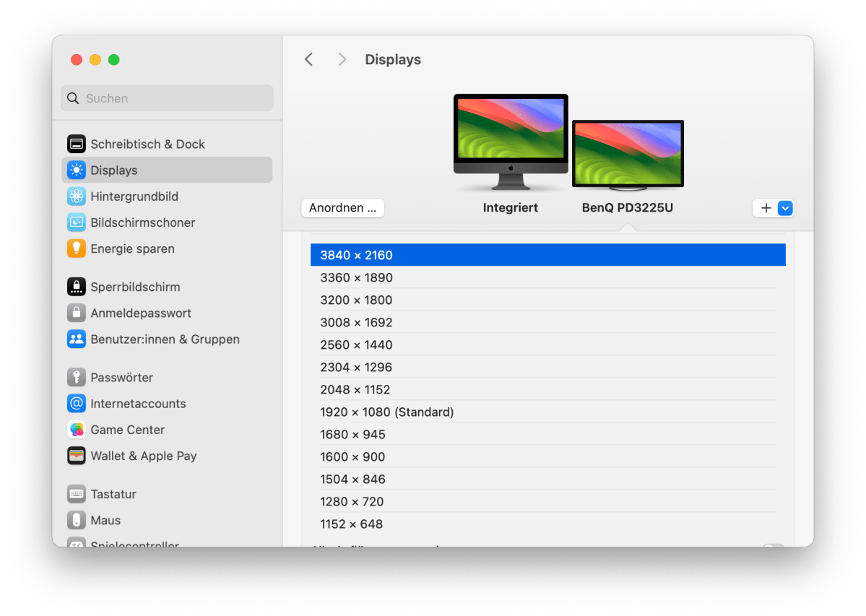The image size is (866, 616).
Task: Choose the 1920 × 1080 (Standard) resolution
Action: pyautogui.click(x=387, y=412)
